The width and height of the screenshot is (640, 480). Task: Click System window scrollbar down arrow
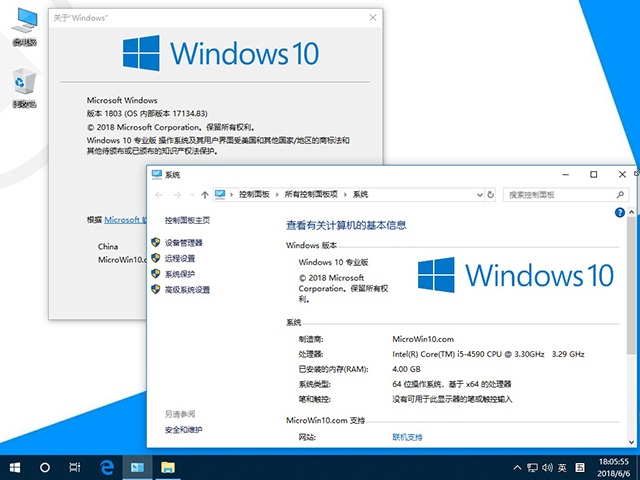click(631, 442)
